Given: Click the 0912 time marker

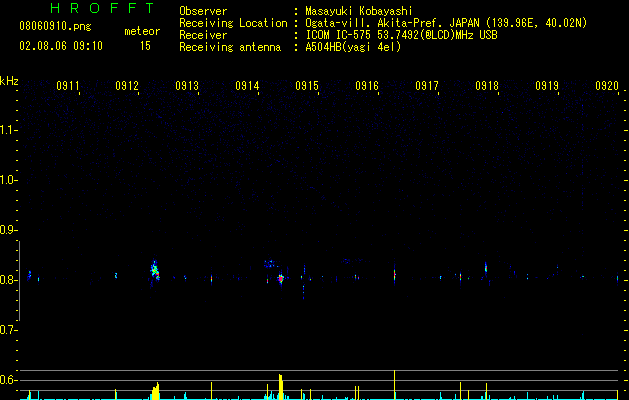Looking at the screenshot, I should (127, 86).
